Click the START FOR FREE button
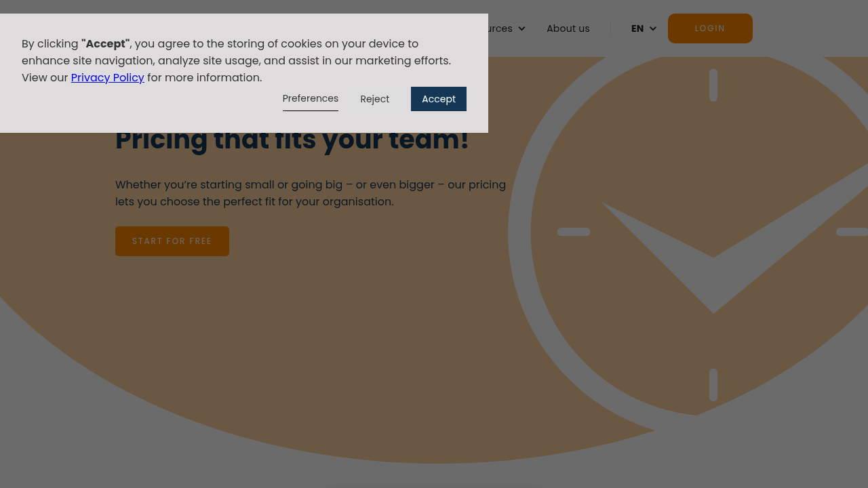The image size is (868, 488). pyautogui.click(x=172, y=241)
